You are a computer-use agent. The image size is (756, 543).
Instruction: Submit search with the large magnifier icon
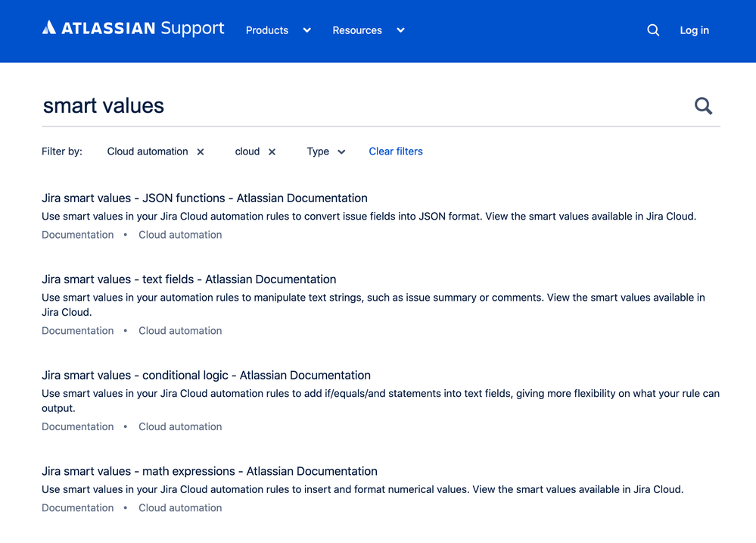tap(703, 106)
